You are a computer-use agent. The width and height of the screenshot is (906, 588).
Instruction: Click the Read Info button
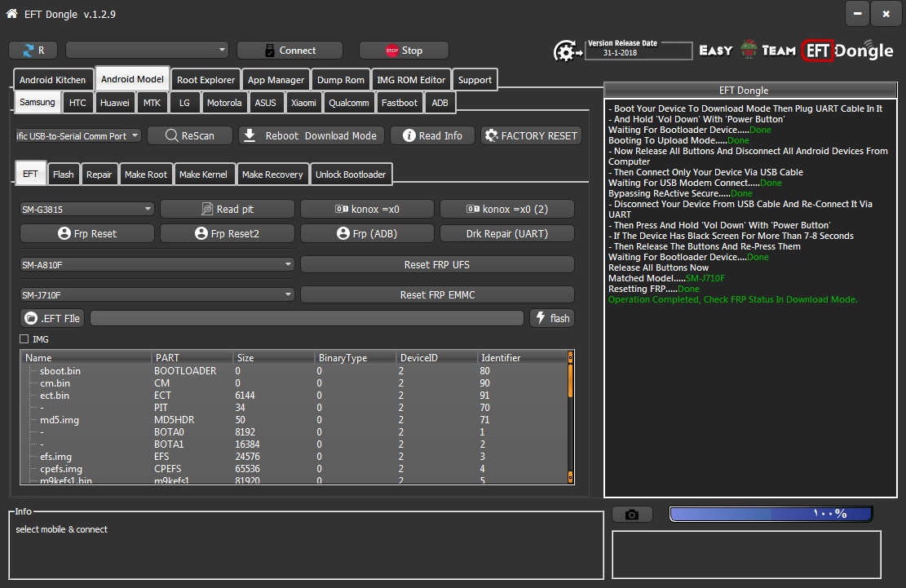click(432, 136)
